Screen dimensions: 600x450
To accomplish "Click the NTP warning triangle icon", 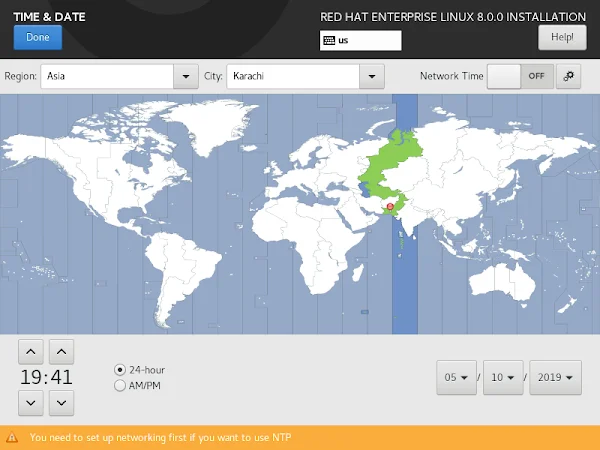I will pyautogui.click(x=11, y=437).
